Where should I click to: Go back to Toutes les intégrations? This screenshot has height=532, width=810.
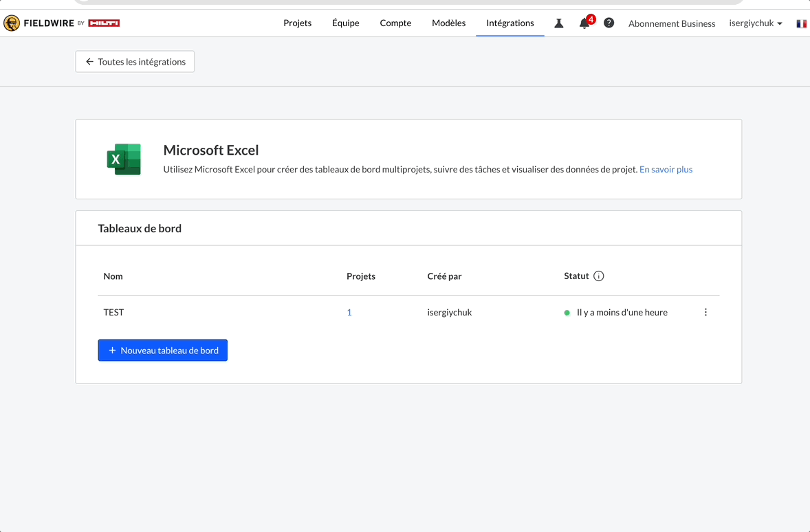point(135,61)
